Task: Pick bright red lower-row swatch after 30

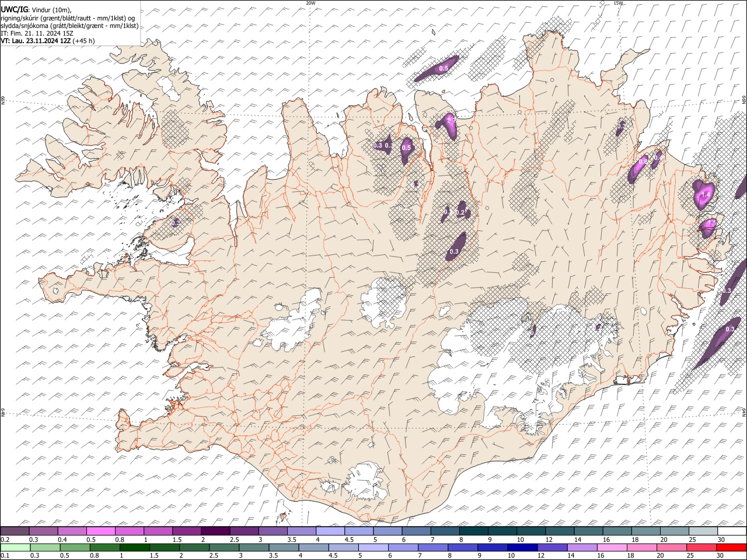Action: tap(732, 547)
